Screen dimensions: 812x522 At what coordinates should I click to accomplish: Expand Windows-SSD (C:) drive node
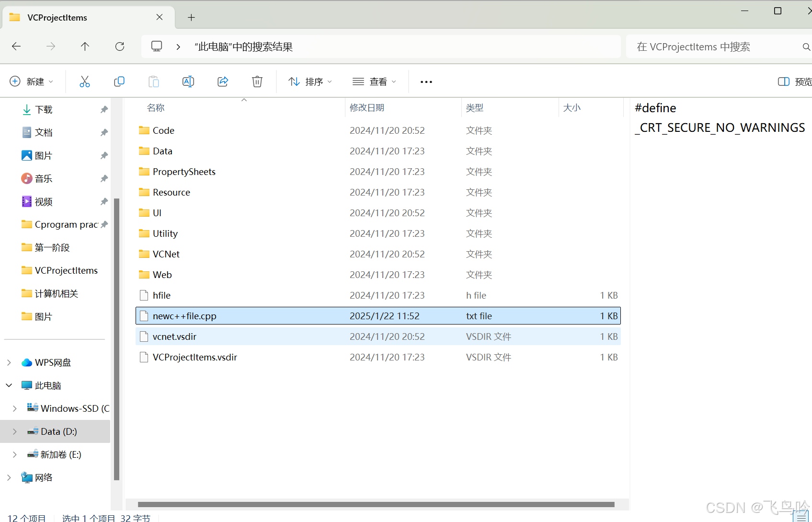tap(15, 408)
